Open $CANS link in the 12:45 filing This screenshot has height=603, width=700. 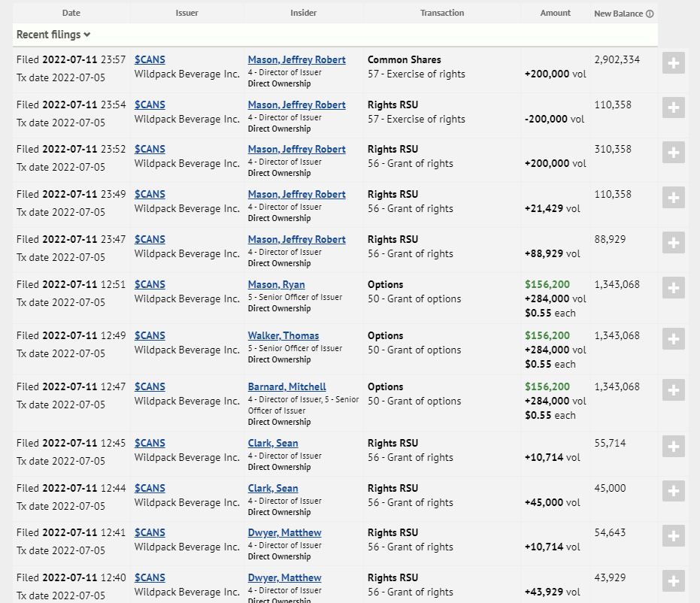click(150, 443)
